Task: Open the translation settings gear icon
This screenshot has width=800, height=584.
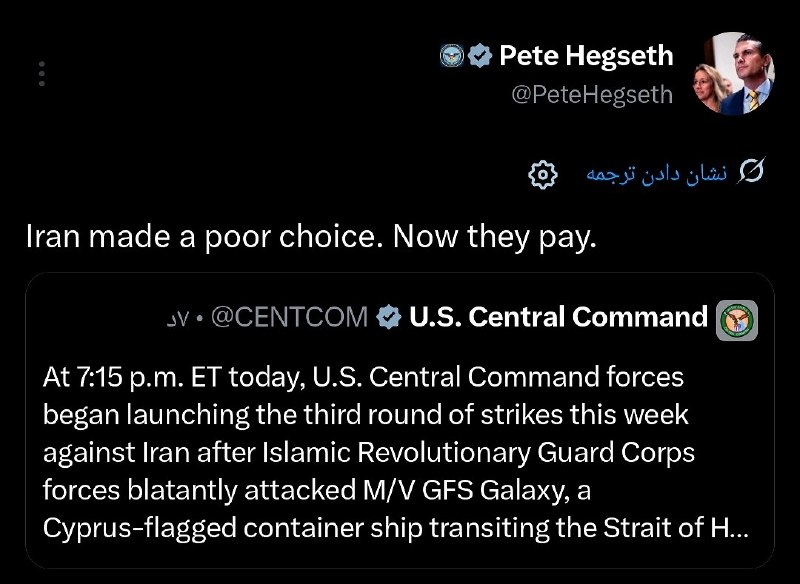Action: [543, 175]
